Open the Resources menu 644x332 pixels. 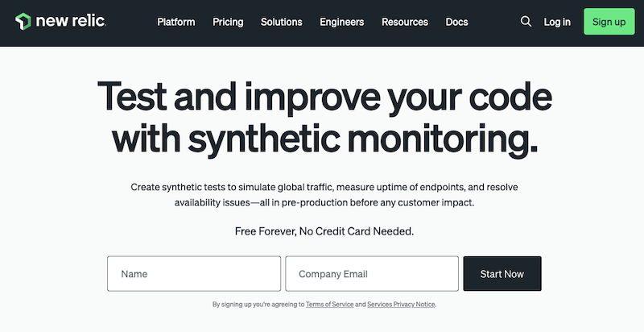[405, 22]
